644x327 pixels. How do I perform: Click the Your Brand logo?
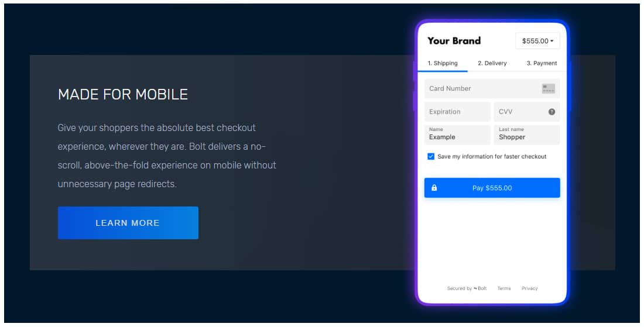point(454,40)
